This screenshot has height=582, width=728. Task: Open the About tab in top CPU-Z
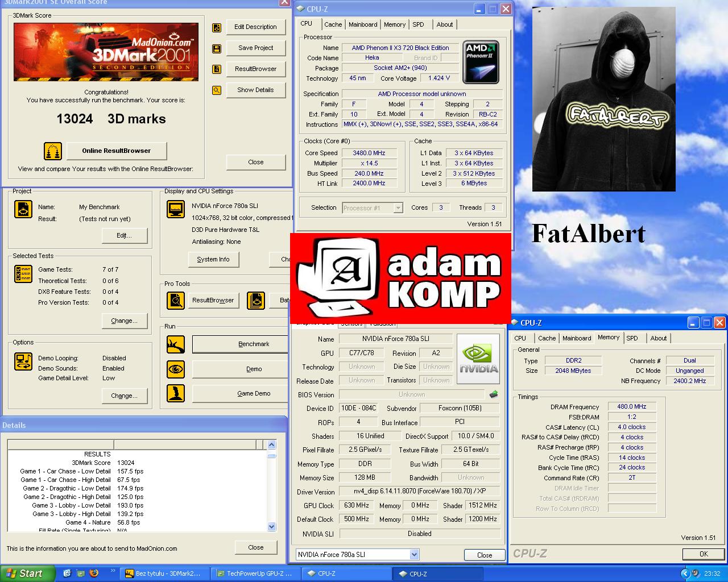tap(445, 24)
